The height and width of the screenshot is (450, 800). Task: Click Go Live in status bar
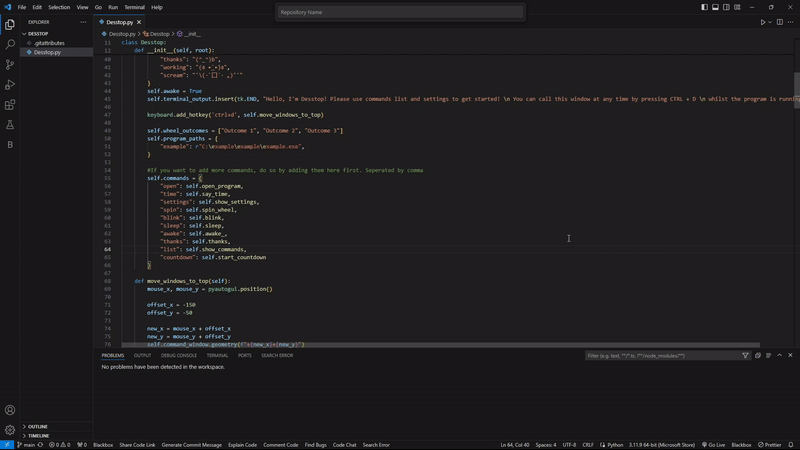pyautogui.click(x=713, y=445)
